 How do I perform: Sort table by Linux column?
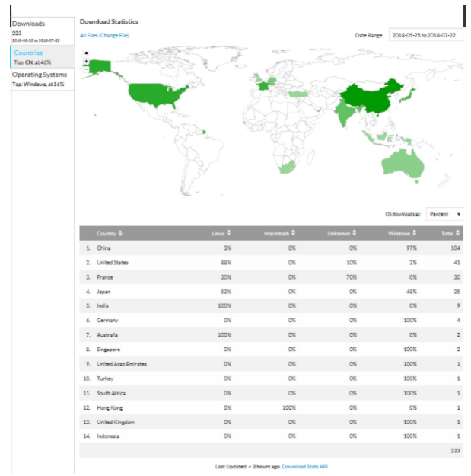(221, 233)
